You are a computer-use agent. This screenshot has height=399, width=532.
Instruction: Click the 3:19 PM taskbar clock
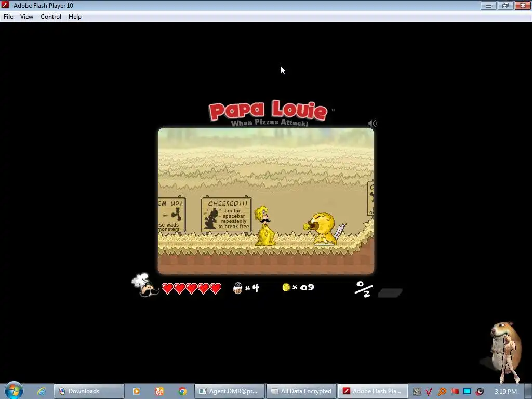[x=506, y=392]
